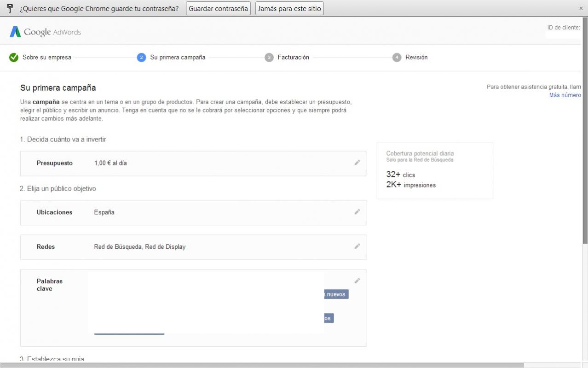
Task: Click the key icon in the password bar
Action: click(x=10, y=8)
